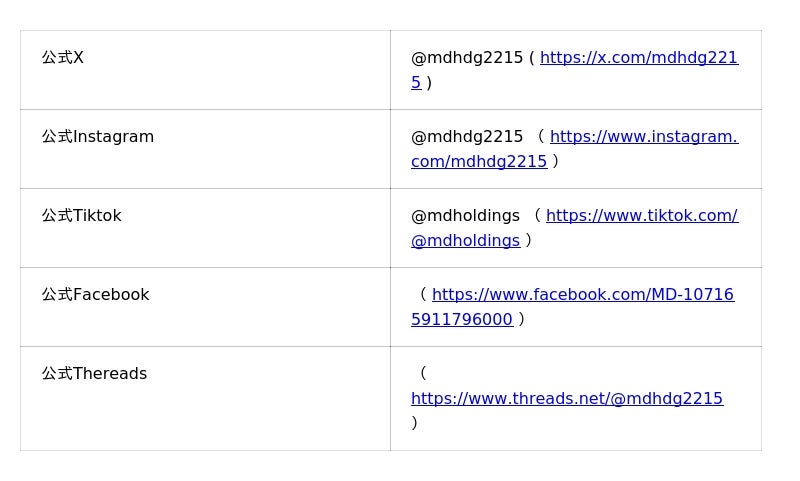Click opening parenthesis before Facebook link
This screenshot has width=800, height=481.
[x=423, y=295]
